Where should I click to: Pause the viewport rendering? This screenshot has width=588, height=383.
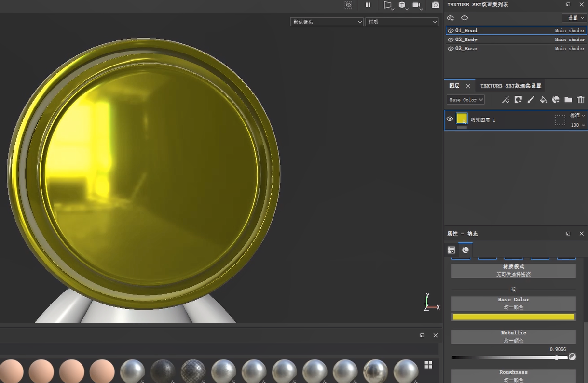click(368, 5)
